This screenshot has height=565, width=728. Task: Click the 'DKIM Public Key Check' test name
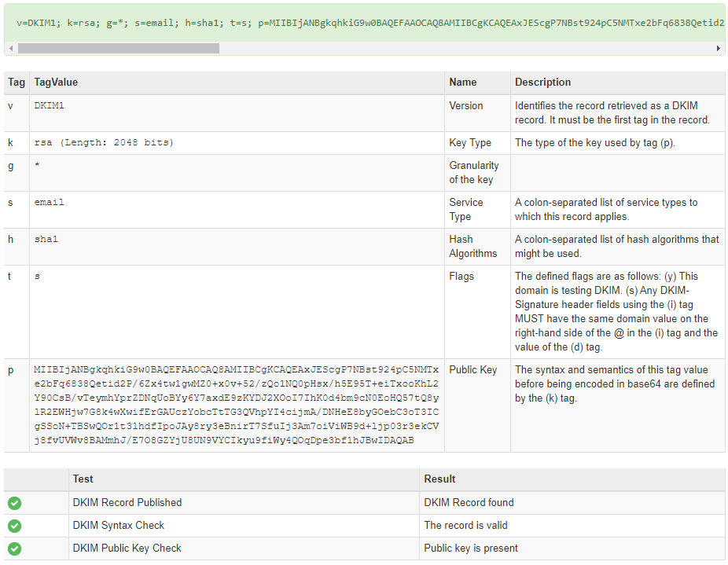pyautogui.click(x=127, y=548)
